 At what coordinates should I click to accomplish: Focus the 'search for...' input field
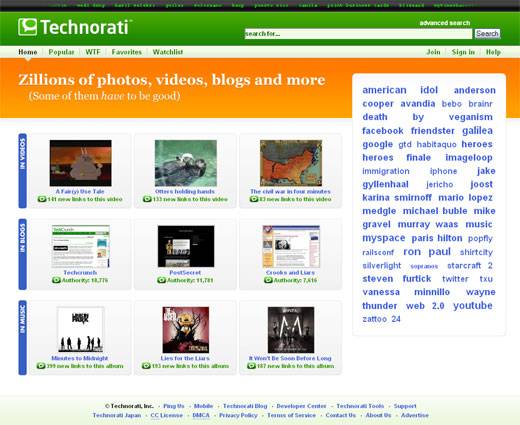[x=358, y=34]
